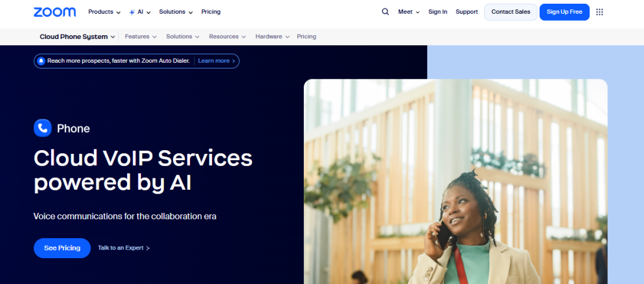Click arrow next to Talk to an Expert
This screenshot has width=644, height=284.
[x=148, y=248]
